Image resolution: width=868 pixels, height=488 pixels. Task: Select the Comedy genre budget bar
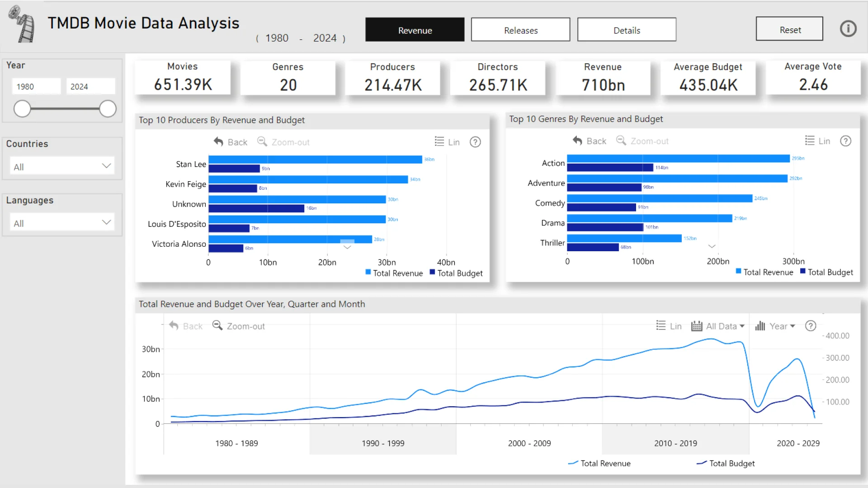602,207
